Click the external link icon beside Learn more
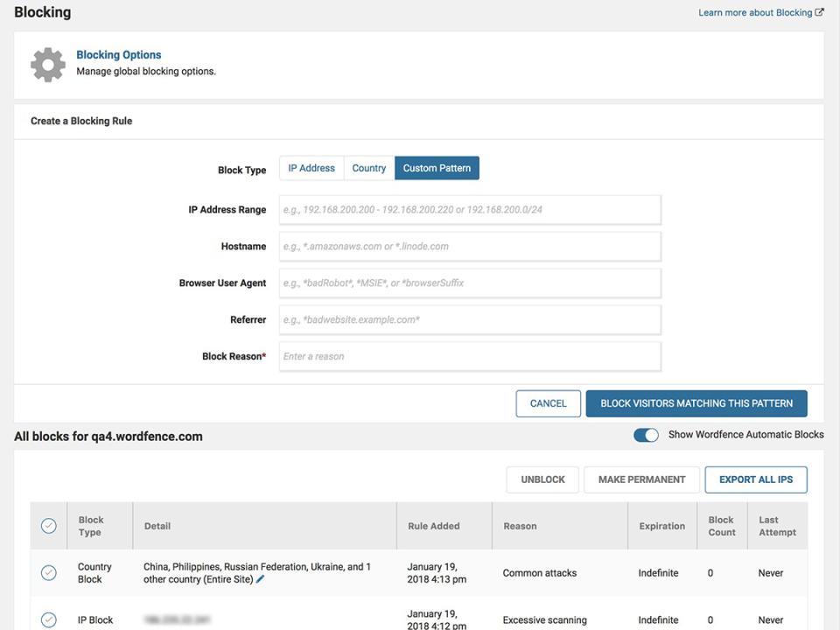Image resolution: width=840 pixels, height=630 pixels. tap(819, 12)
